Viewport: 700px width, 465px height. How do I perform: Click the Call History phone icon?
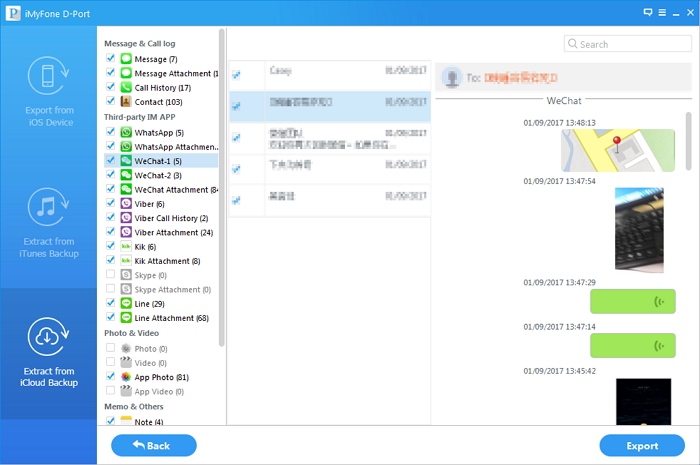(x=126, y=87)
